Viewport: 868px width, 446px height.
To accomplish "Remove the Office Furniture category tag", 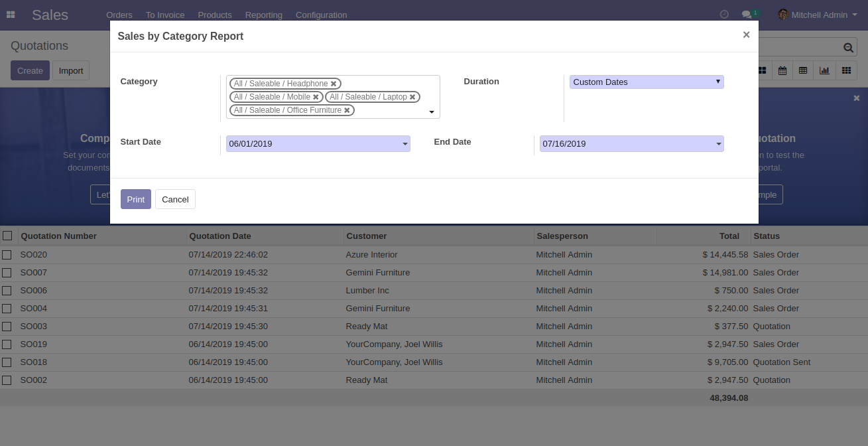I will 347,110.
